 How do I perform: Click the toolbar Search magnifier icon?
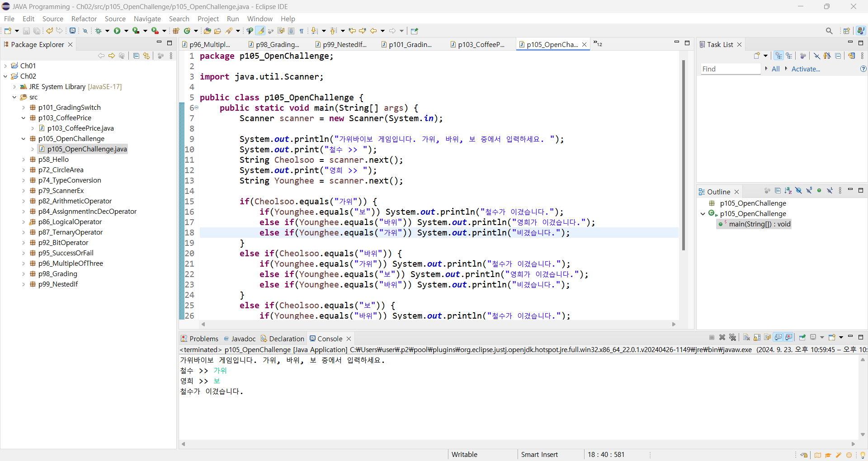click(x=829, y=31)
